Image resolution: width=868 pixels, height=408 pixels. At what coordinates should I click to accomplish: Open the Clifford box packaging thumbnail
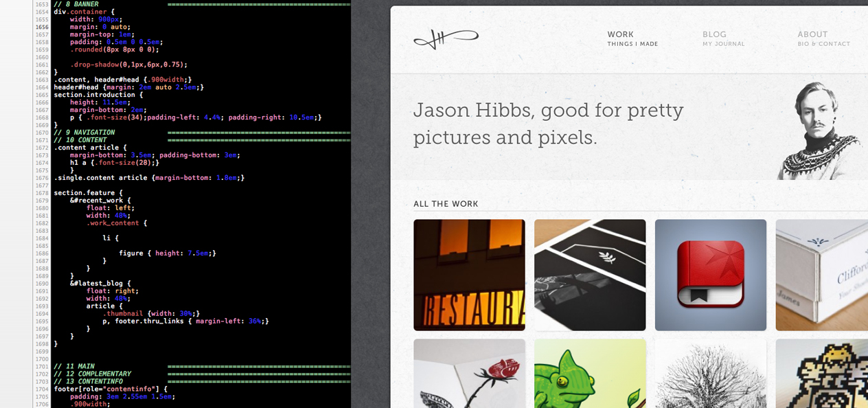click(822, 275)
